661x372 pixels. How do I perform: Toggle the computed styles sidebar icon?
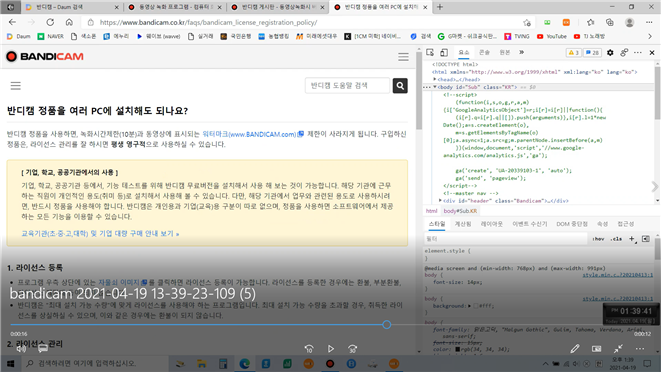646,239
